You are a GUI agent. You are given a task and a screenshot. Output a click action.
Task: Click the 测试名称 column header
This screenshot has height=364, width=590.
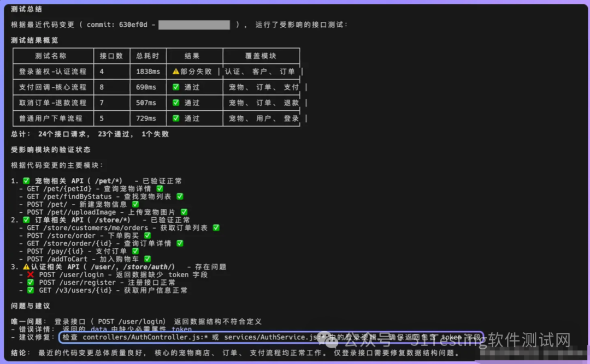click(51, 56)
